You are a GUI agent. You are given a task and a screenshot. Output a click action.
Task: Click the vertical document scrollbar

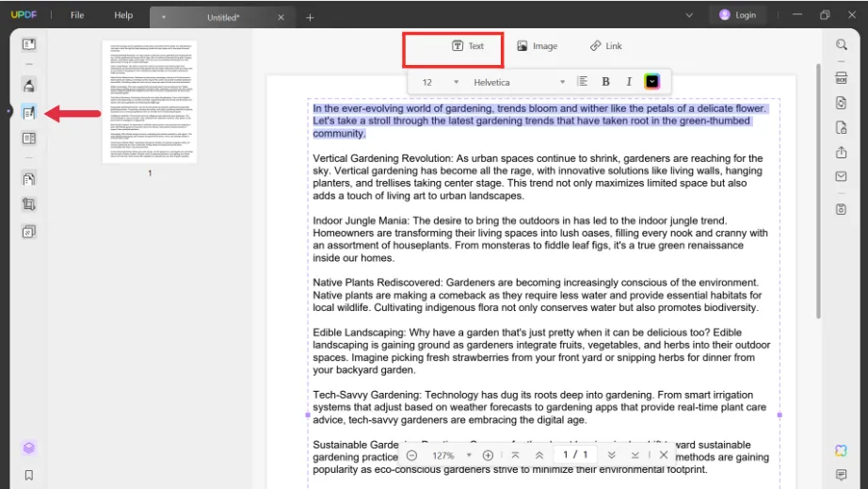tap(818, 191)
